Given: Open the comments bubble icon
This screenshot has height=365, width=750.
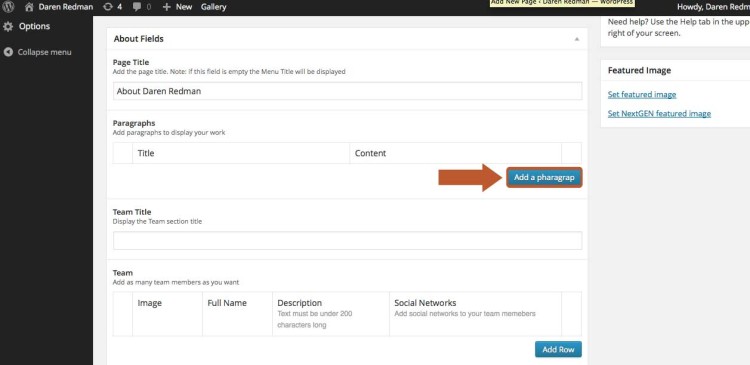Looking at the screenshot, I should [x=137, y=7].
